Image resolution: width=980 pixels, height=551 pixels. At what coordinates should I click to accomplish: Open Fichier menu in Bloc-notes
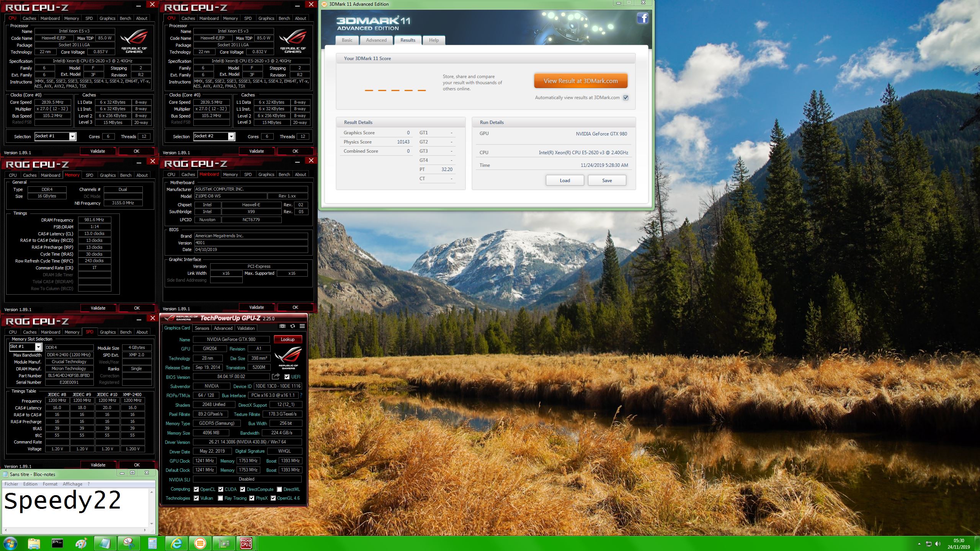[11, 484]
